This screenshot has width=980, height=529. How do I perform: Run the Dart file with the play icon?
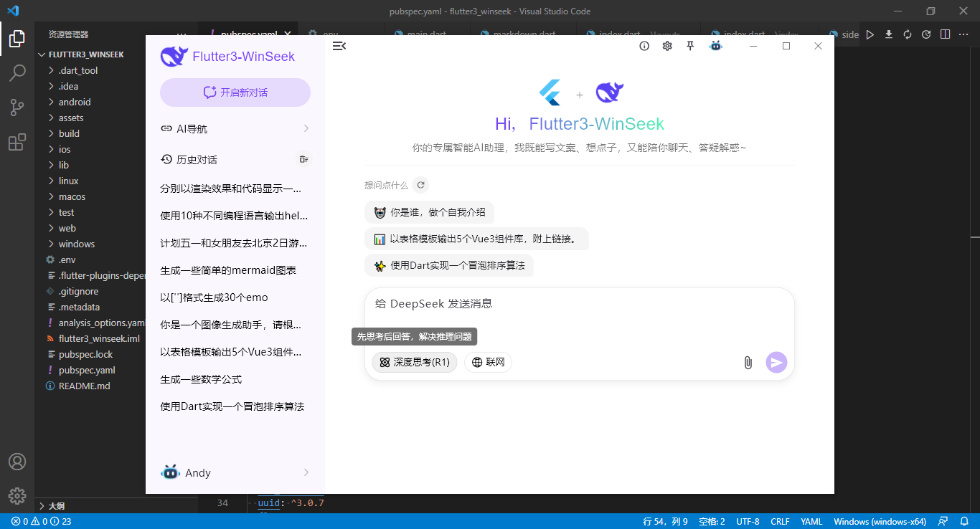click(x=870, y=34)
